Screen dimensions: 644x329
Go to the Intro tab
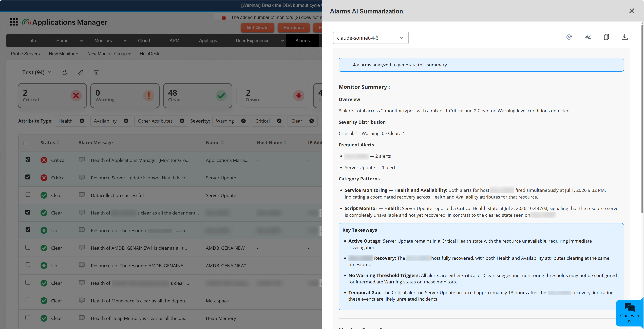click(33, 41)
